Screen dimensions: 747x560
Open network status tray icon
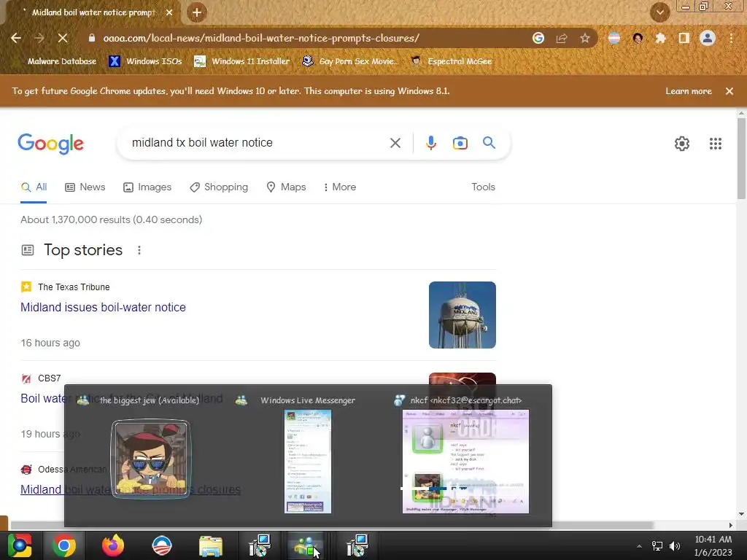[657, 546]
